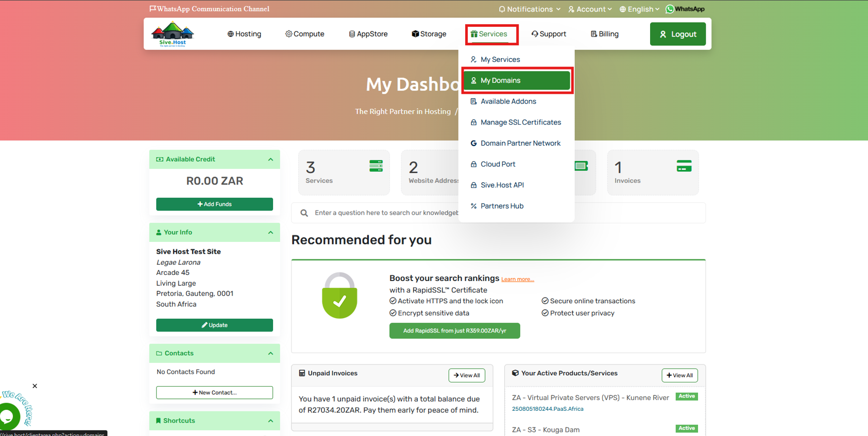Open the English language dropdown
The image size is (868, 436).
coord(639,9)
